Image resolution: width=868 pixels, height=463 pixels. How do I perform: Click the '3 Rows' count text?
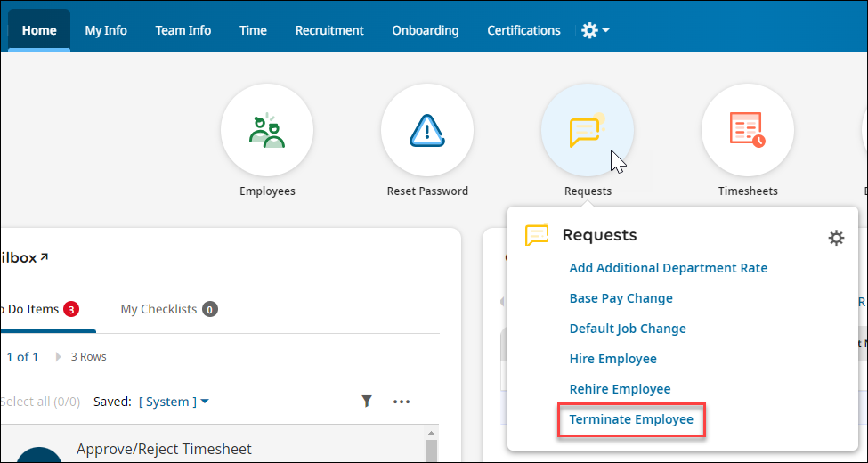point(88,357)
